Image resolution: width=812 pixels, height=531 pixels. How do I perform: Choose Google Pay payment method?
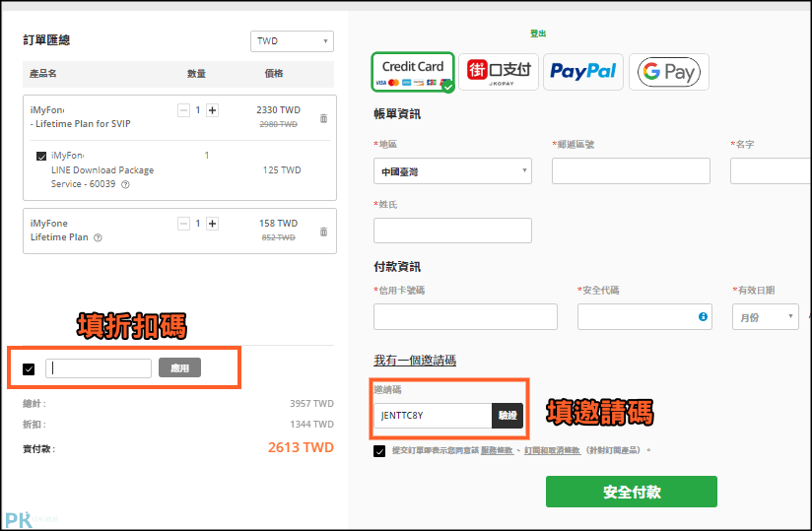669,72
